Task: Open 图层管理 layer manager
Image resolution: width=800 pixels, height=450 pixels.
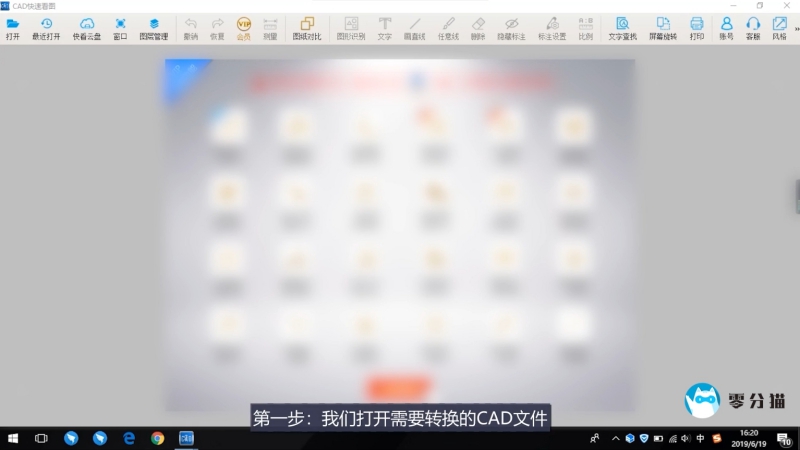Action: [154, 29]
